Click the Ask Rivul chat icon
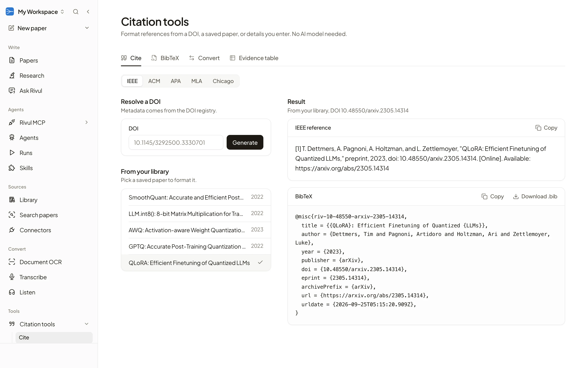Viewport: 588px width, 368px height. pyautogui.click(x=12, y=91)
